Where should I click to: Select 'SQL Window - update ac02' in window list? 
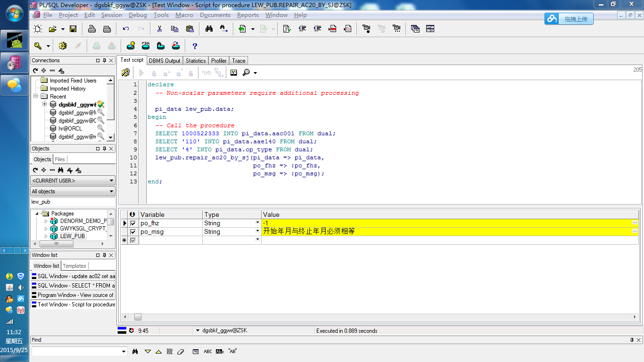coord(73,276)
